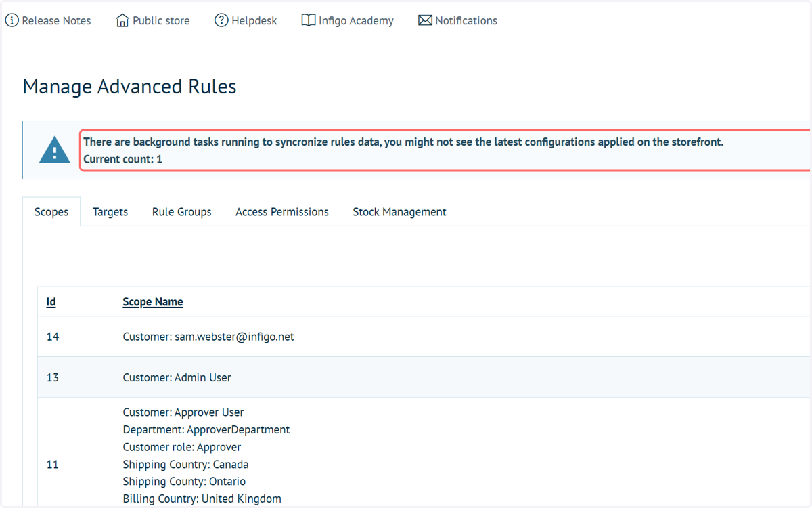The image size is (812, 508).
Task: Open the Rule Groups tab
Action: pyautogui.click(x=182, y=212)
